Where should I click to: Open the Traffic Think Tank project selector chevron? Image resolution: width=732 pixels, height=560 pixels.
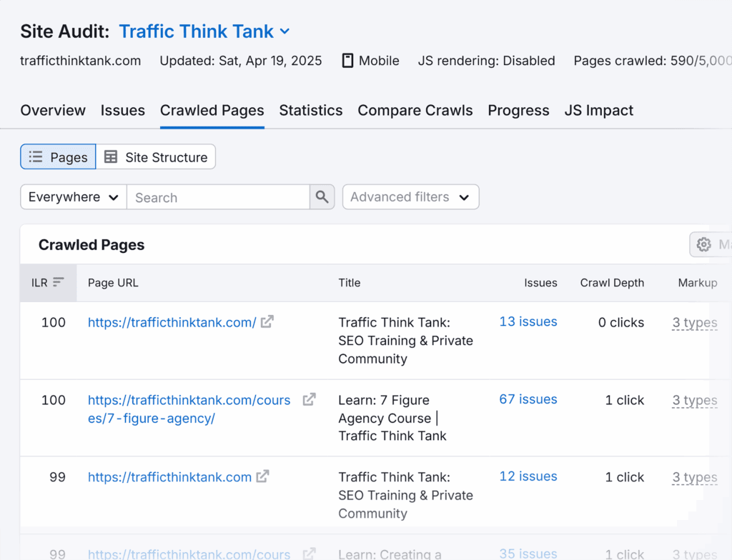point(285,31)
